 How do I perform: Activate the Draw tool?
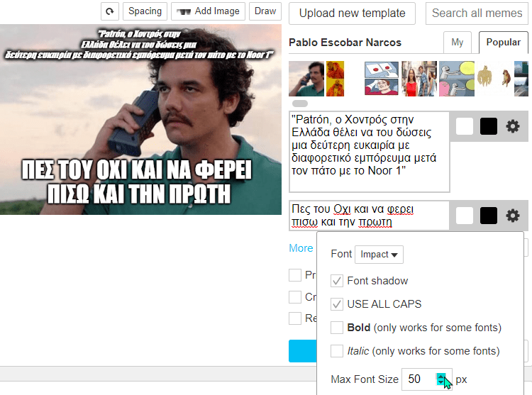click(x=265, y=11)
